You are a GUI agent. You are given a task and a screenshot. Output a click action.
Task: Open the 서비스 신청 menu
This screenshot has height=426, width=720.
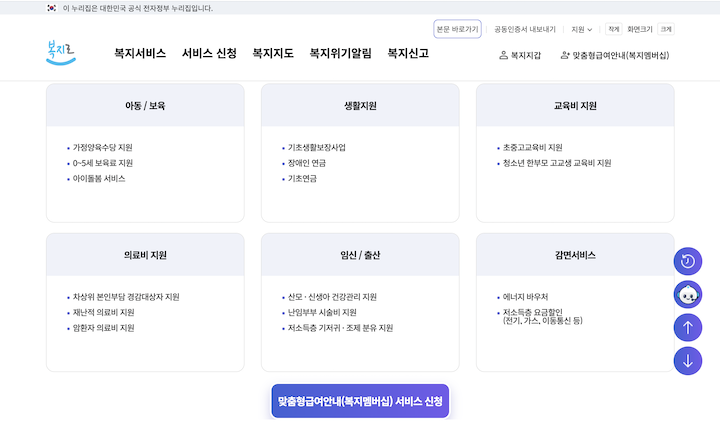point(209,53)
